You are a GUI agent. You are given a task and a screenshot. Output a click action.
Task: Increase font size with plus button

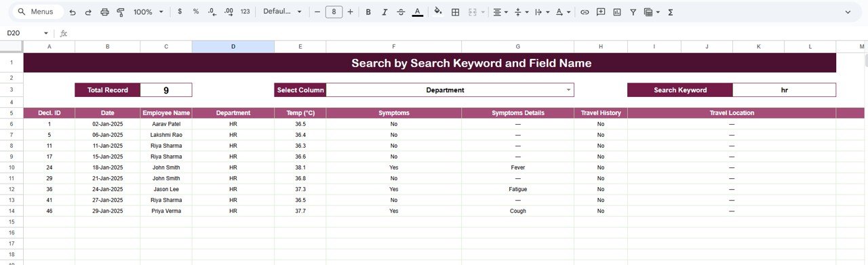tap(350, 12)
